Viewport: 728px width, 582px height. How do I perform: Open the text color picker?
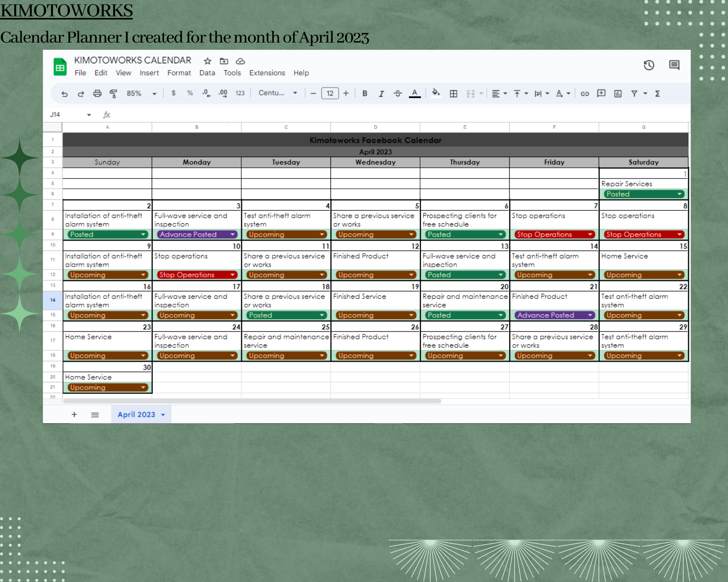click(x=415, y=93)
